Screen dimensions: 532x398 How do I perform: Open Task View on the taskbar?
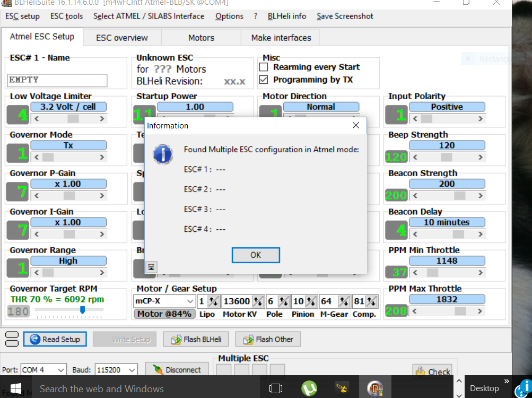tap(275, 388)
